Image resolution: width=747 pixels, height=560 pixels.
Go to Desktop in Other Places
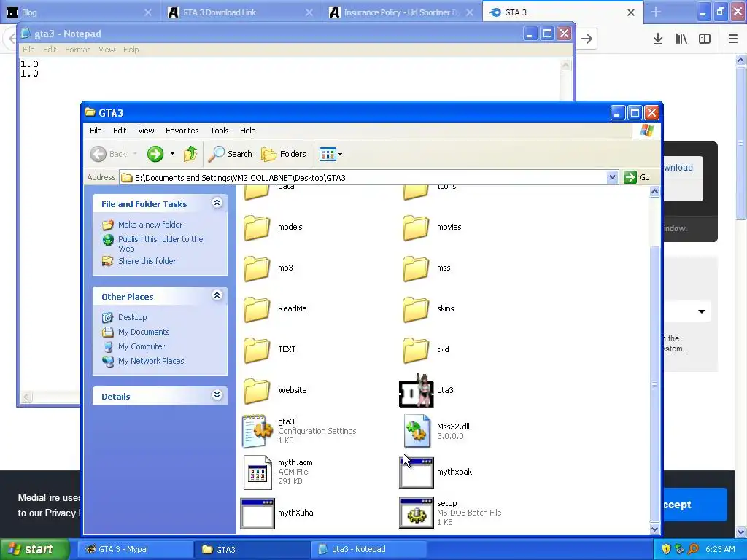[133, 317]
